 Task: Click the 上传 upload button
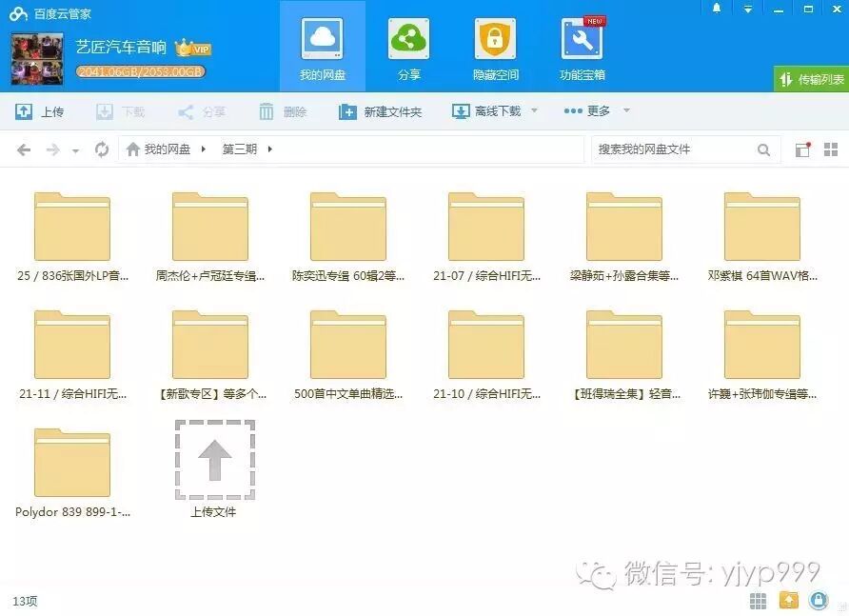39,111
